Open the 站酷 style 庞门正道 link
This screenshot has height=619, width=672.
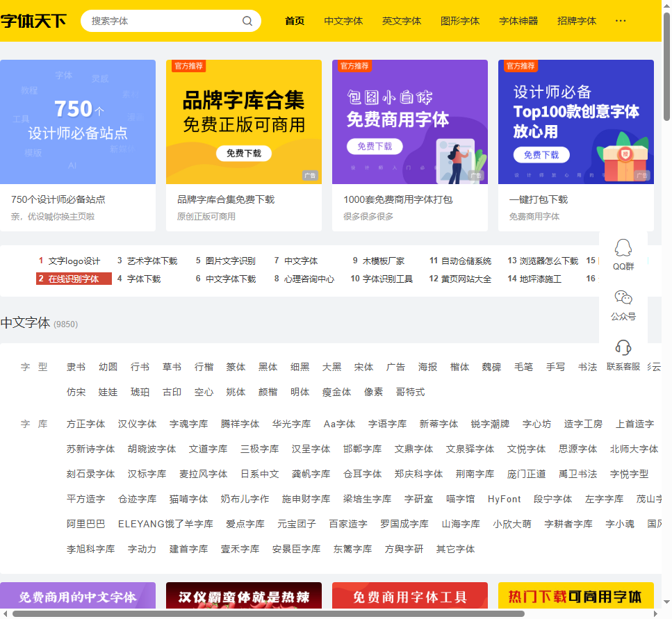click(526, 474)
